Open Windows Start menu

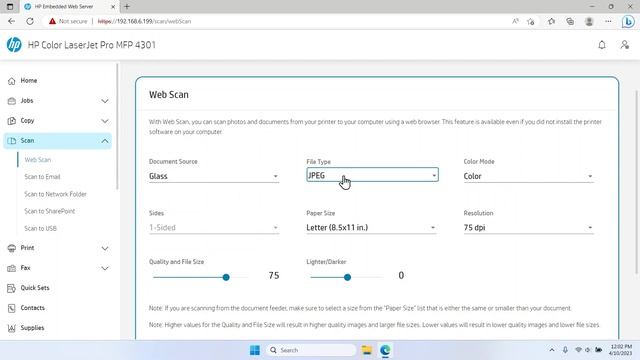255,350
